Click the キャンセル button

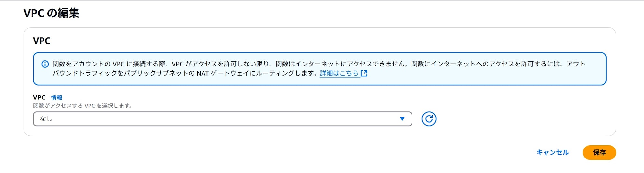tap(553, 152)
